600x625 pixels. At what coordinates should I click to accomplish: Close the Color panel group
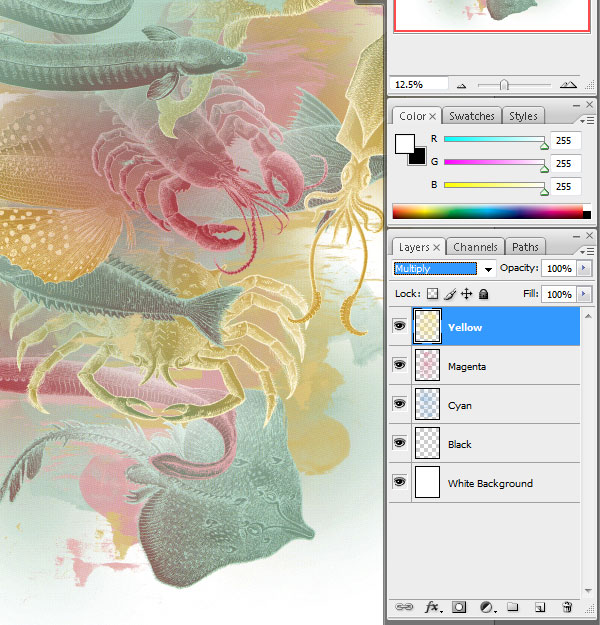[x=590, y=104]
